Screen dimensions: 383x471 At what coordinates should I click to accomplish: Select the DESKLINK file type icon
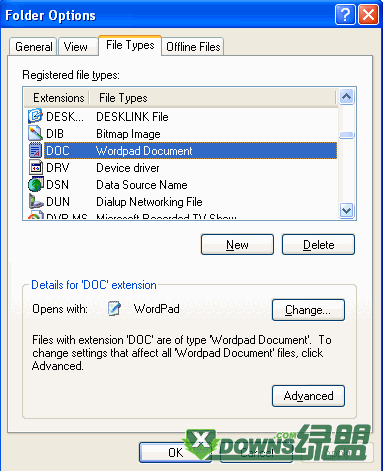click(x=35, y=116)
